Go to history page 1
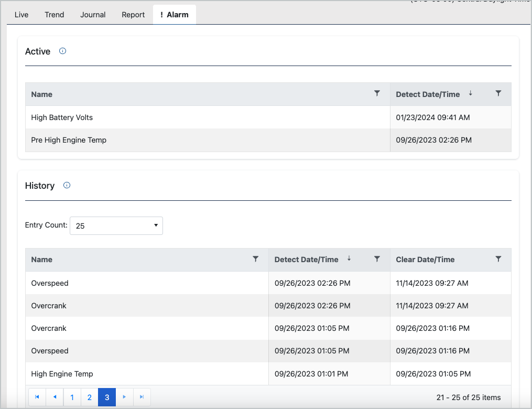The image size is (532, 409). point(72,397)
